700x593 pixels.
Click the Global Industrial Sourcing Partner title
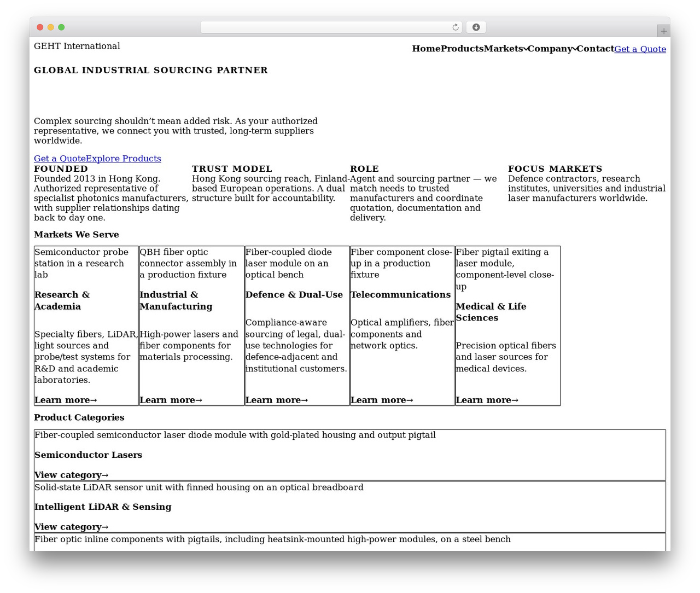(x=151, y=70)
